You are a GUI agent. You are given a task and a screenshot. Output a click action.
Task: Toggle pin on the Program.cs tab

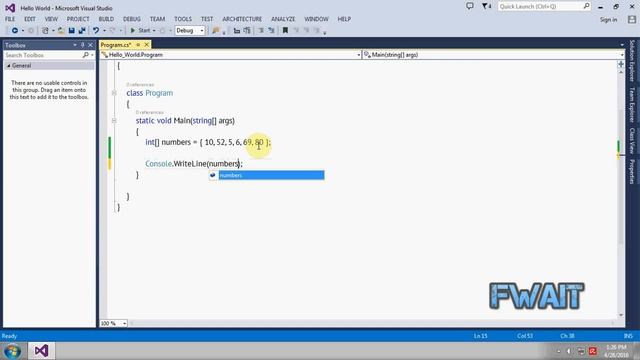click(x=138, y=45)
